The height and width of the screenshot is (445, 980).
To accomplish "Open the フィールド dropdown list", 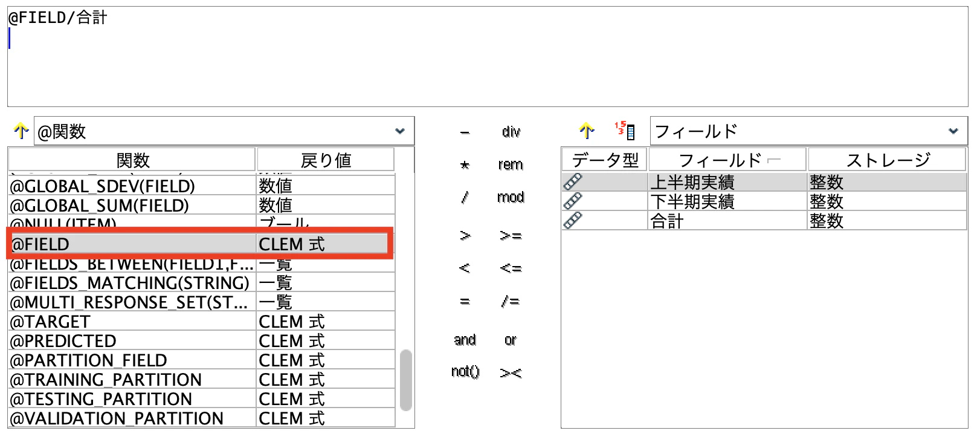I will point(808,131).
